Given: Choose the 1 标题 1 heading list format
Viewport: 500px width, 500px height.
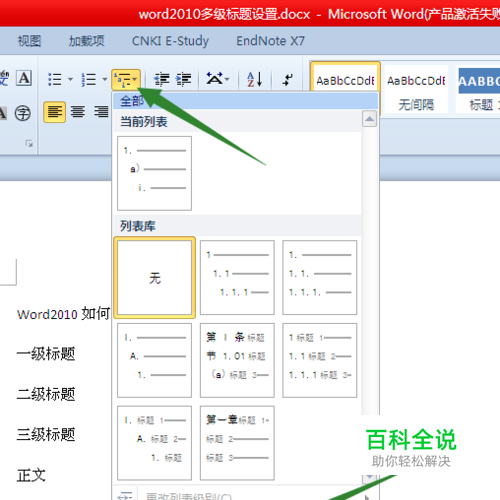Looking at the screenshot, I should point(320,360).
